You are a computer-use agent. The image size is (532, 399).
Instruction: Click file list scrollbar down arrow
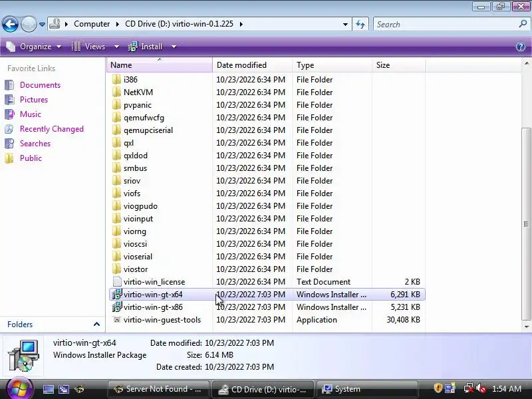pos(527,327)
